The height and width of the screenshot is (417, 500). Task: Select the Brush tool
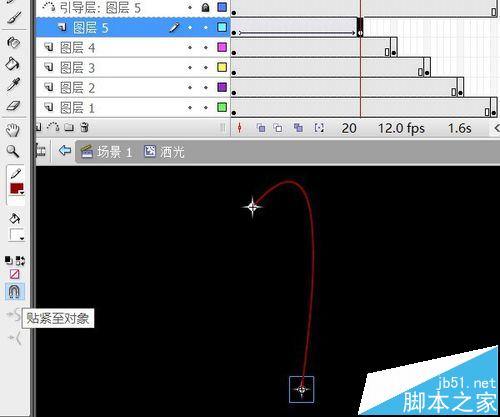13,18
